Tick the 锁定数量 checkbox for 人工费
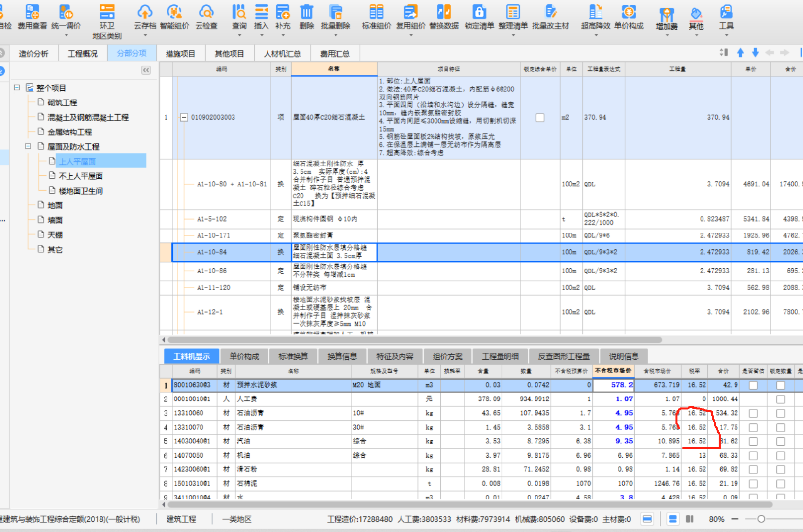Screen dimensions: 803x532 (781, 399)
